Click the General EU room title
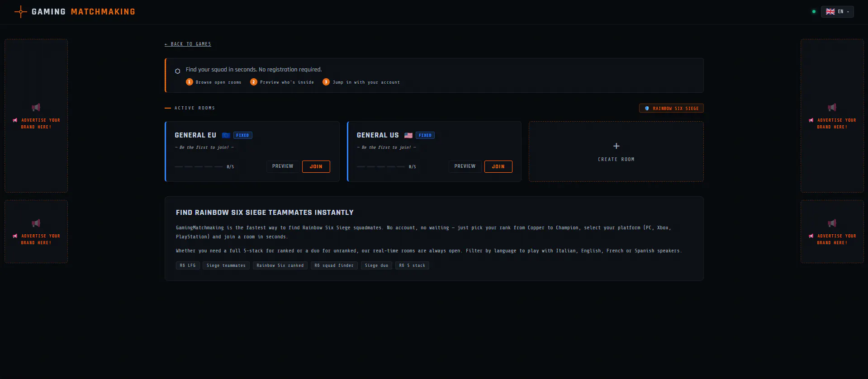868x379 pixels. coord(195,135)
